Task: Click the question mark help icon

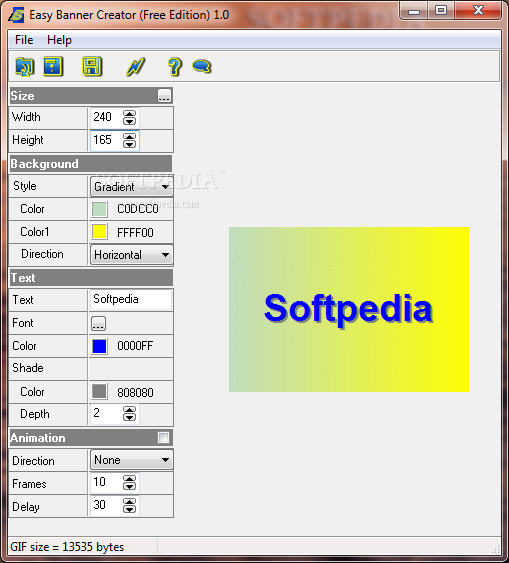Action: point(175,67)
